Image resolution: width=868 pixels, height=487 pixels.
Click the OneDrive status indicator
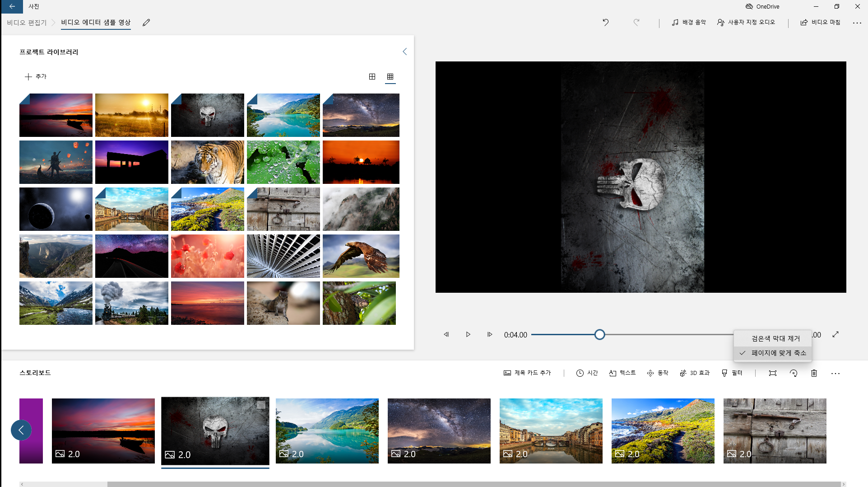point(762,6)
